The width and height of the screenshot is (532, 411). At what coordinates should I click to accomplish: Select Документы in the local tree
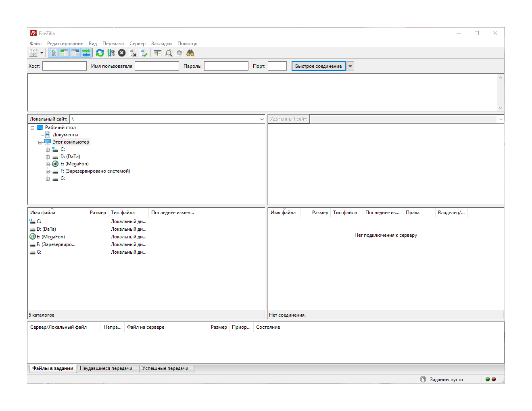(65, 135)
